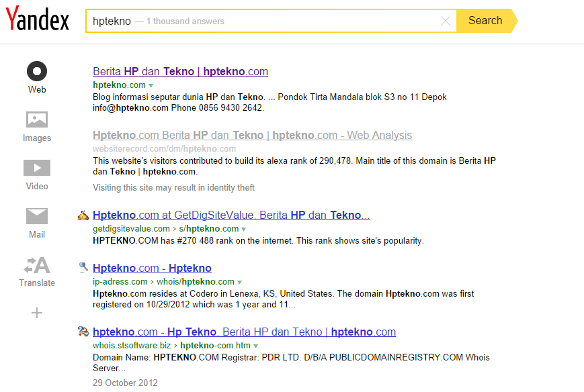584x392 pixels.
Task: Focus the search field containing hptekno
Action: (271, 21)
